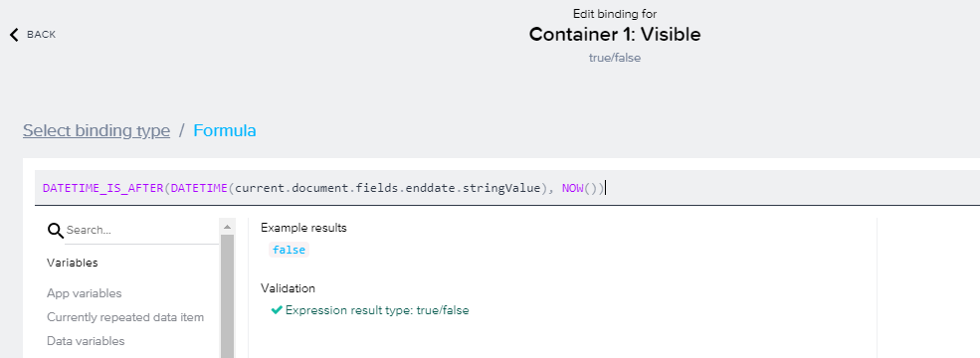
Task: Select the Formula breadcrumb item
Action: pyautogui.click(x=225, y=130)
